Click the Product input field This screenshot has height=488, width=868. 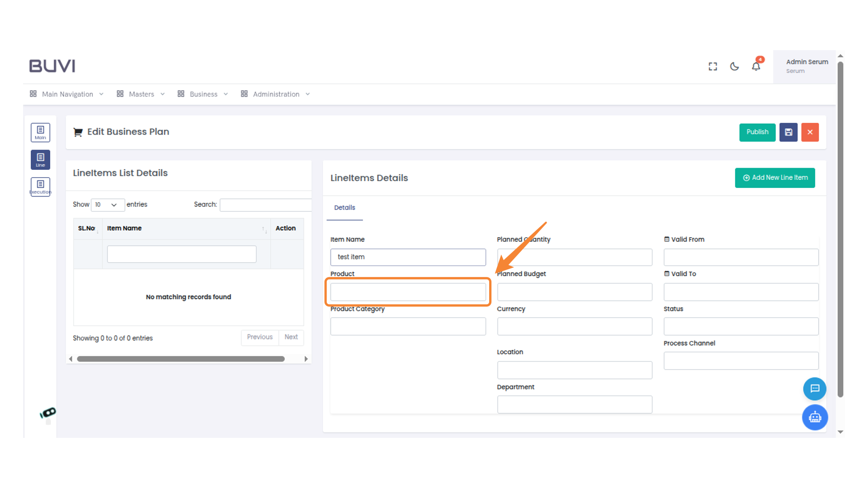(408, 292)
